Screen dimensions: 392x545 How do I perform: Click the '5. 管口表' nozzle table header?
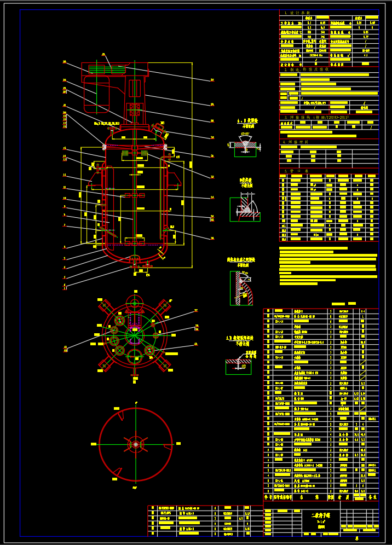pos(296,171)
